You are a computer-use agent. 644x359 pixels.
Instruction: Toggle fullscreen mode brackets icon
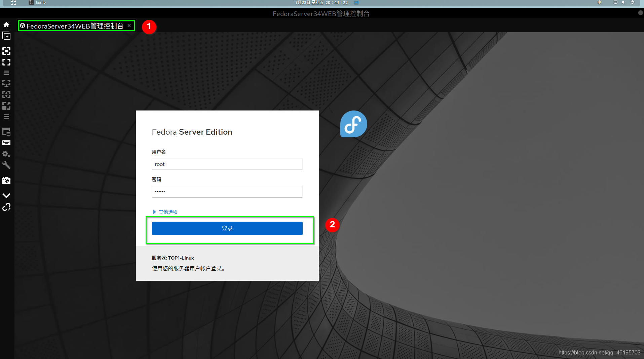[6, 62]
